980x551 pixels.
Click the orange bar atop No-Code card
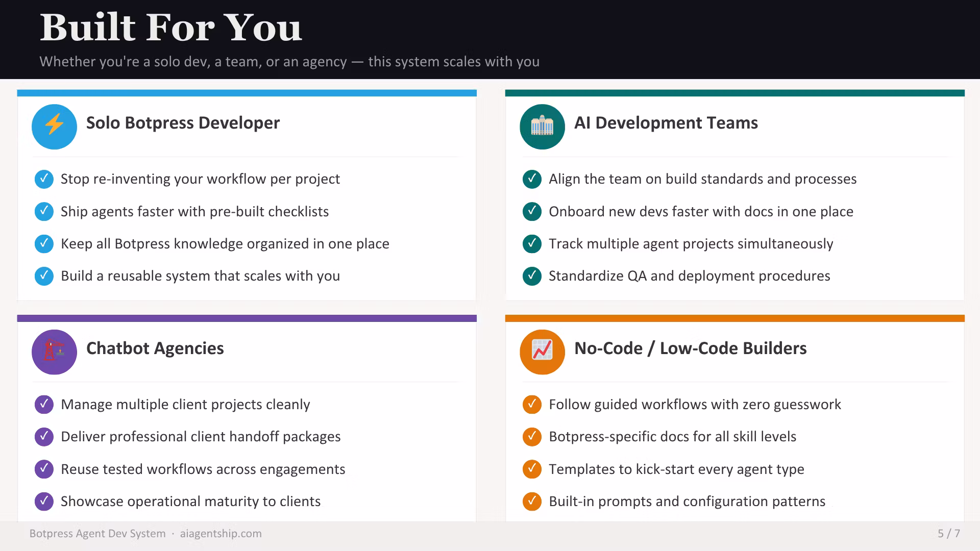point(735,318)
